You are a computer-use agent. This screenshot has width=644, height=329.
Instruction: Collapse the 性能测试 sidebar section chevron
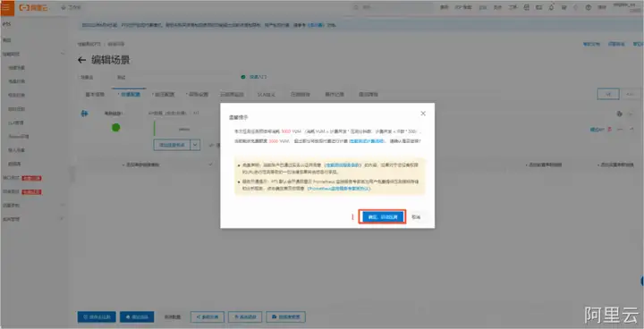63,54
